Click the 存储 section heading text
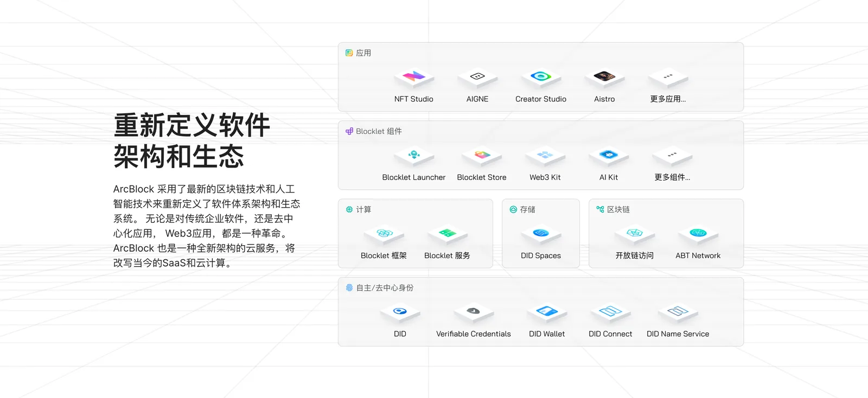This screenshot has width=868, height=398. tap(527, 209)
